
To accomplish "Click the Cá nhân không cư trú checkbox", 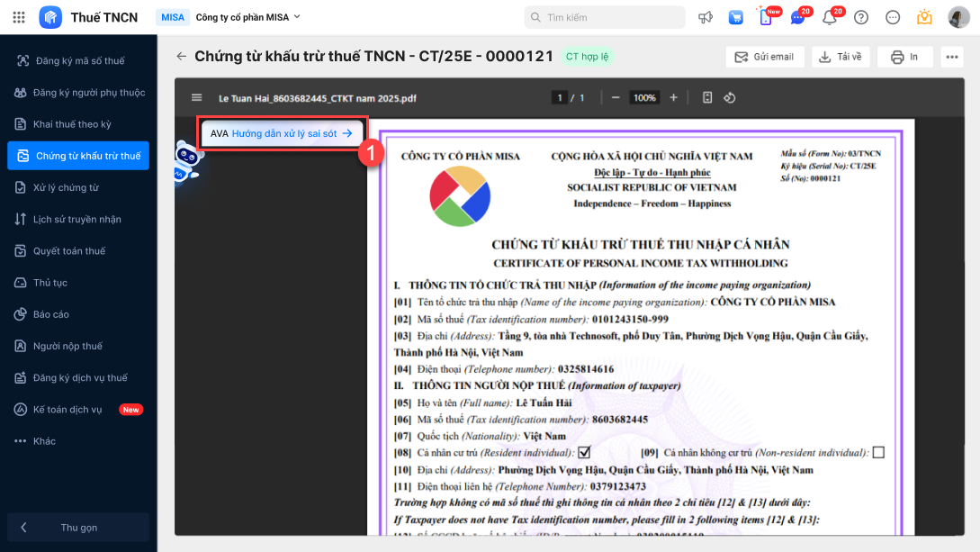I will [878, 452].
